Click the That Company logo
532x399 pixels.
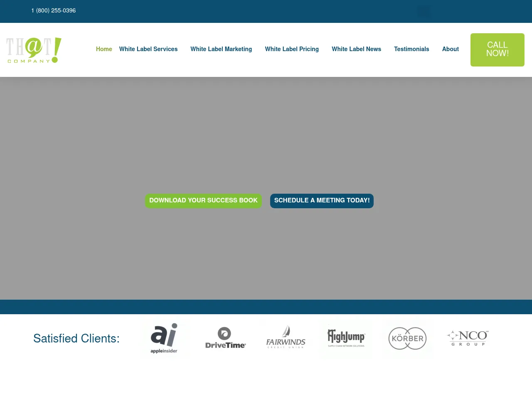[x=33, y=49]
